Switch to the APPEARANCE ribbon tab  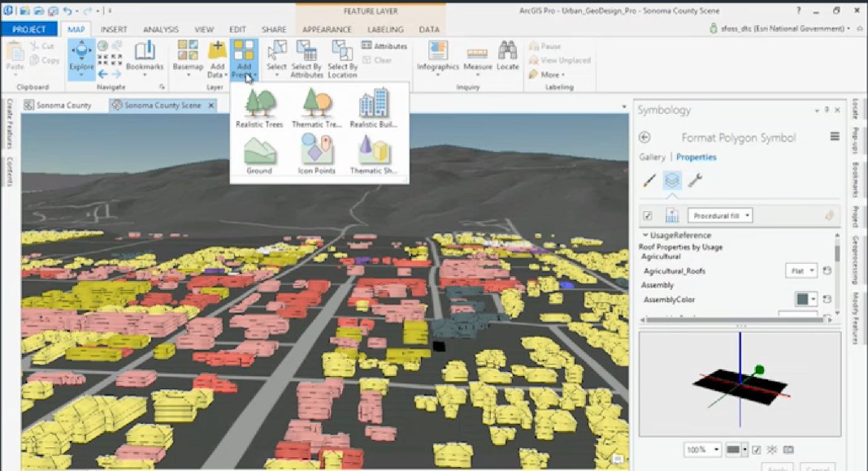(x=327, y=29)
